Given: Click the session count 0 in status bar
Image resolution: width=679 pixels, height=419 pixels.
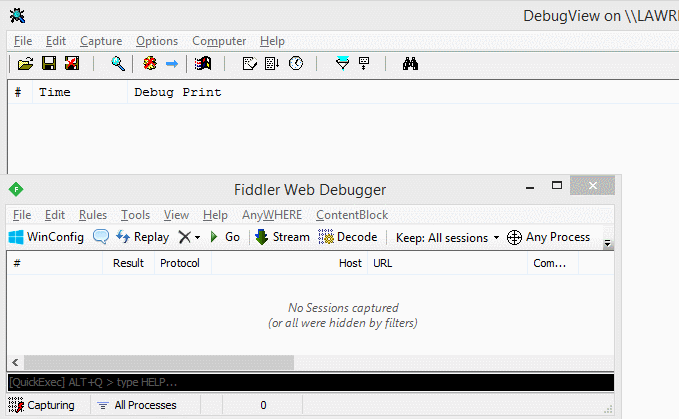Looking at the screenshot, I should (263, 406).
